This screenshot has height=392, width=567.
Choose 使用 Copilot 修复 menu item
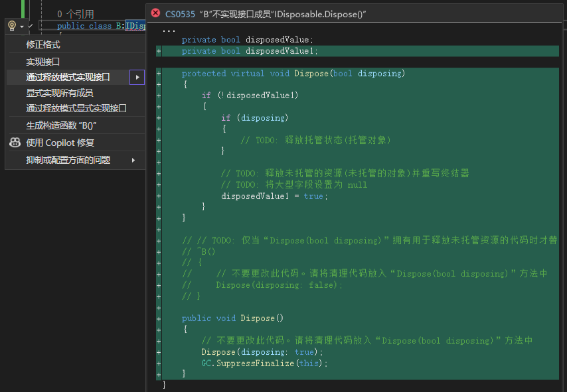[60, 143]
